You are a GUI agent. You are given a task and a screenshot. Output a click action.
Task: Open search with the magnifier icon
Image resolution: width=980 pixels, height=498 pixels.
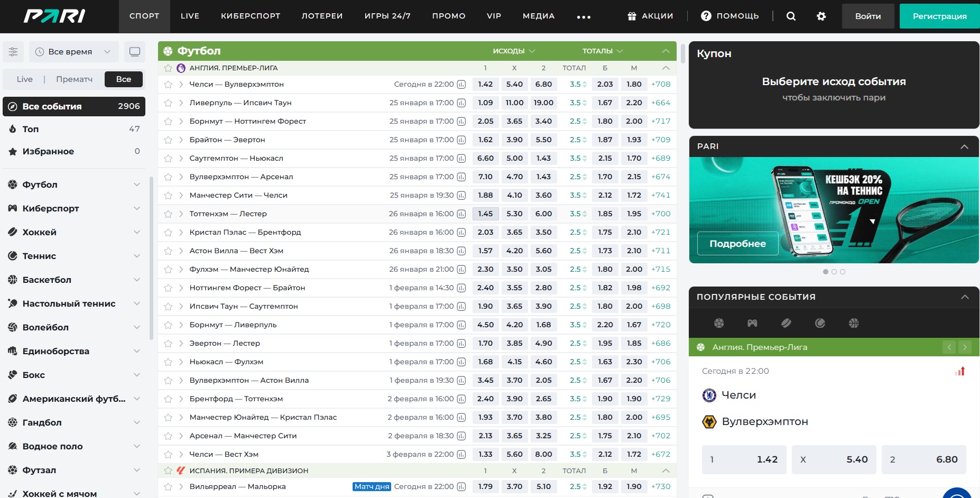[791, 16]
